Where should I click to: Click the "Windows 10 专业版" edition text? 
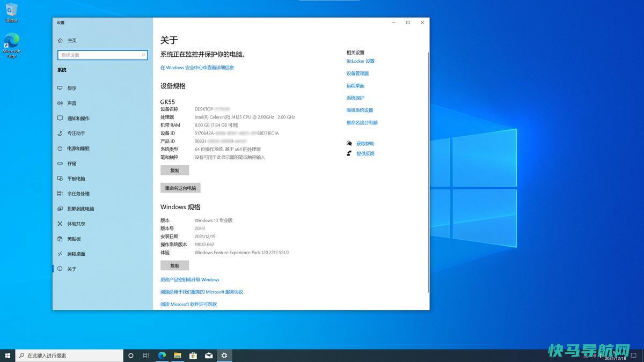(x=214, y=220)
